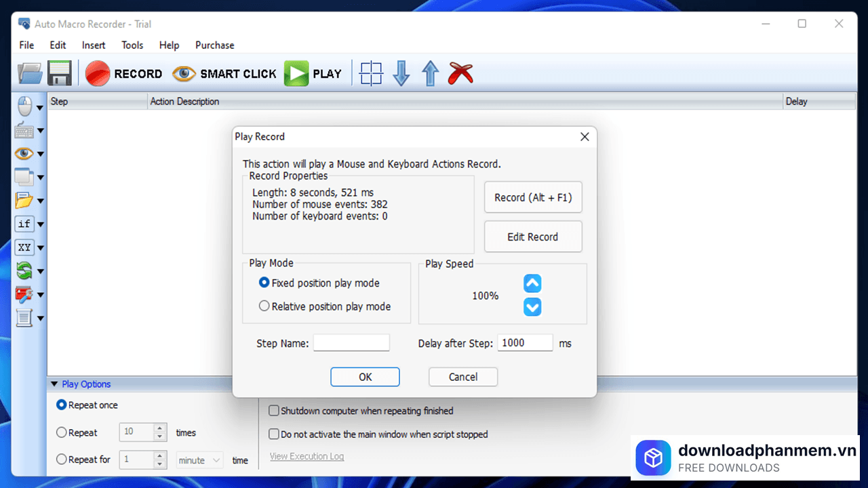Expand the dropdown arrow beside the loop icon

40,271
